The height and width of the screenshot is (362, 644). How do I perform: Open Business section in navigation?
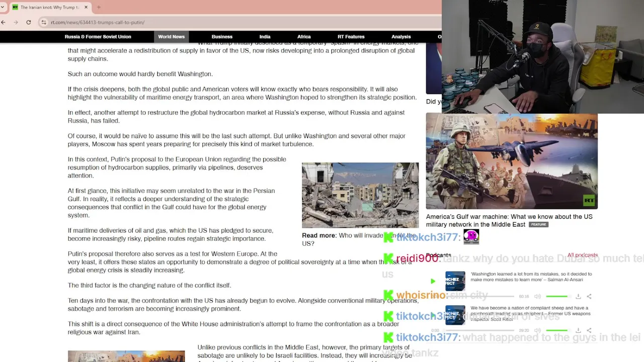[x=222, y=37]
